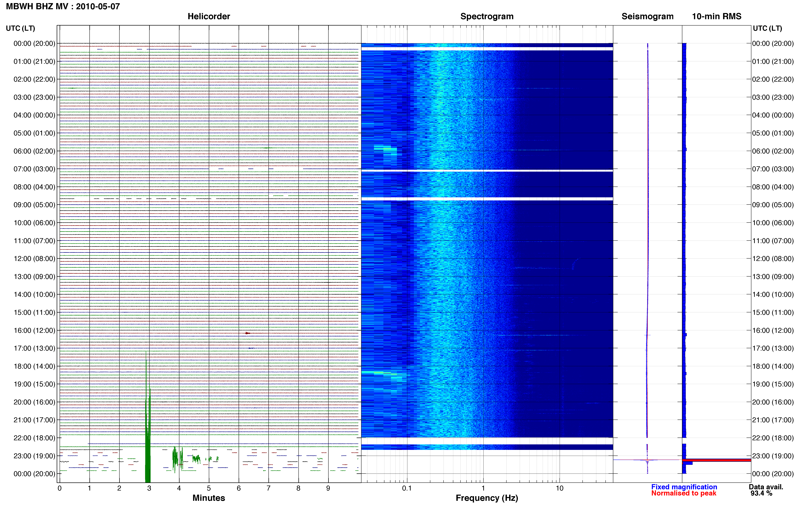Click left time label '12:00 (08:00)'
Viewport: 812px width, 508px height.
(x=34, y=259)
